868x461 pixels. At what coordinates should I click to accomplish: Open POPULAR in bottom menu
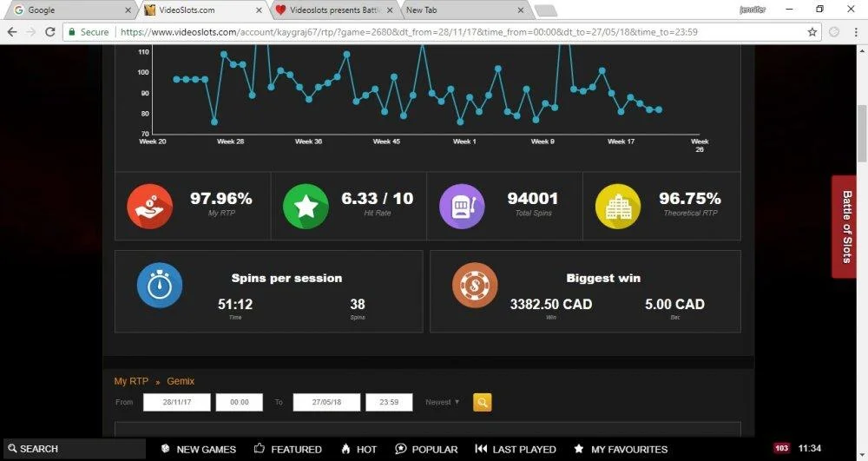click(426, 450)
